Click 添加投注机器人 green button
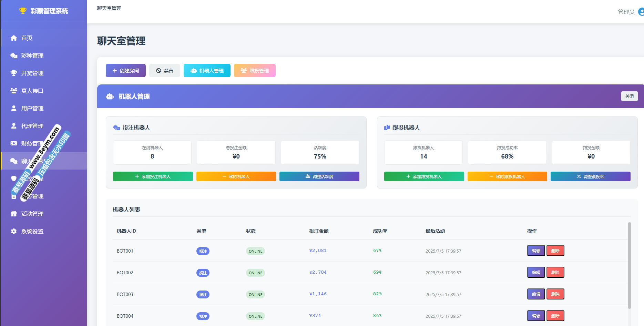Screen dimensions: 644x326 153,176
